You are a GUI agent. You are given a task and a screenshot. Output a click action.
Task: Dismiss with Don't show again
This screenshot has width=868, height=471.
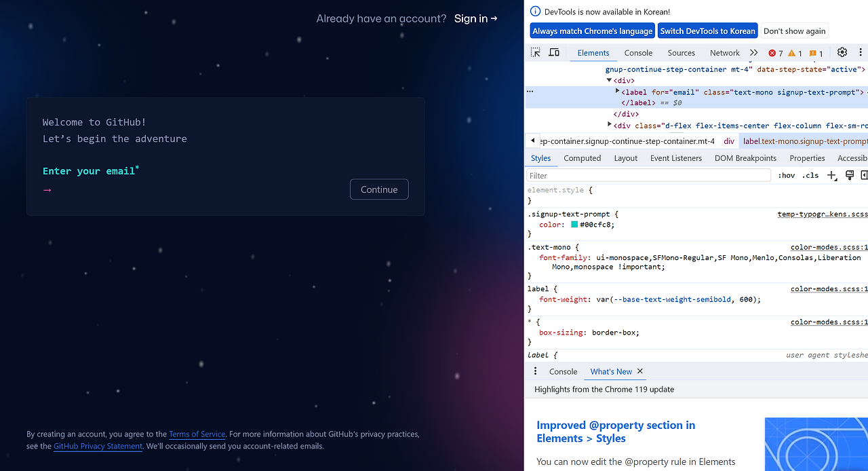(794, 31)
